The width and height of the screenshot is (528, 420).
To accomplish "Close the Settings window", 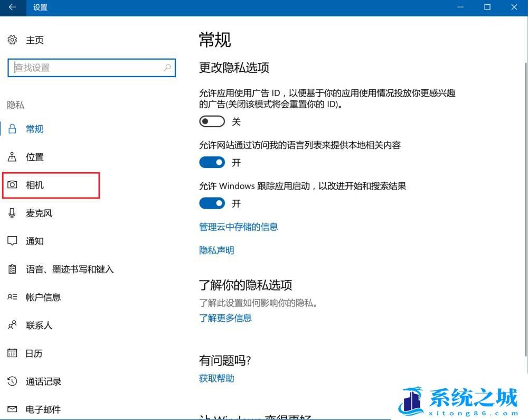I will pyautogui.click(x=514, y=7).
